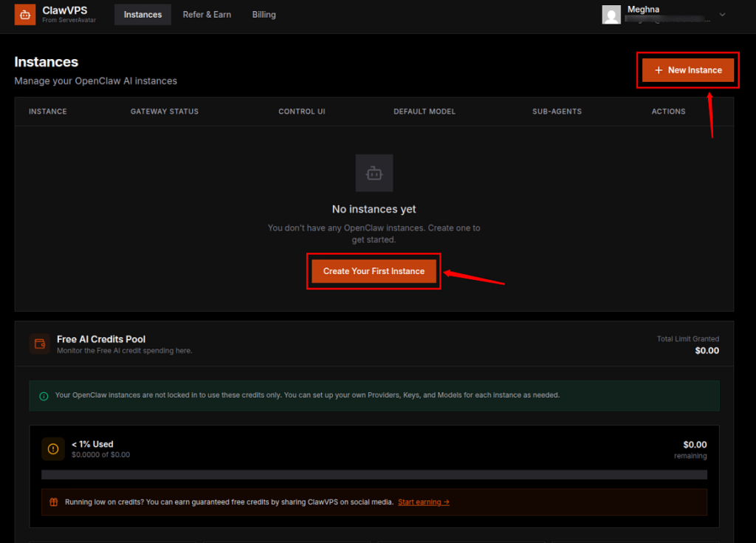Click the Meghna profile avatar
The height and width of the screenshot is (543, 756).
point(611,14)
